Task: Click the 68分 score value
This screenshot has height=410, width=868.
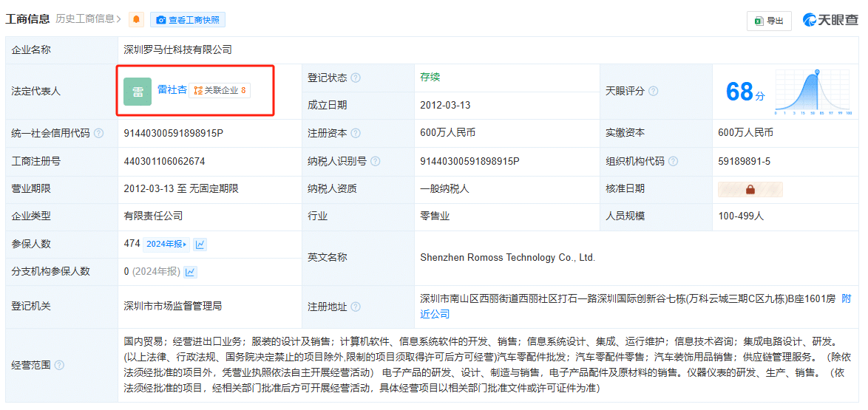Action: (x=745, y=92)
